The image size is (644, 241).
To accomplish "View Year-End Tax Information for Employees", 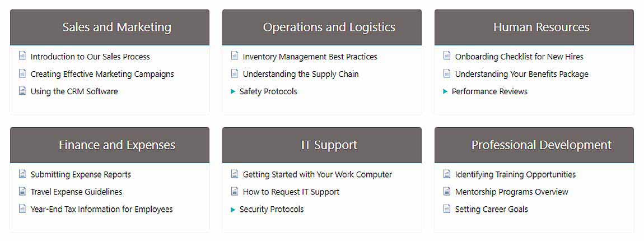I will pyautogui.click(x=101, y=209).
